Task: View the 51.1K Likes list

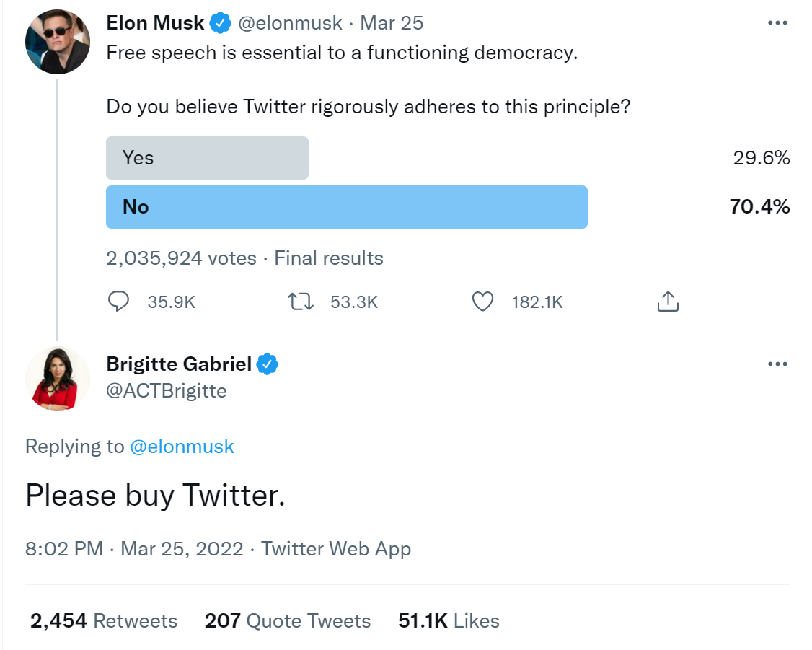Action: tap(449, 621)
